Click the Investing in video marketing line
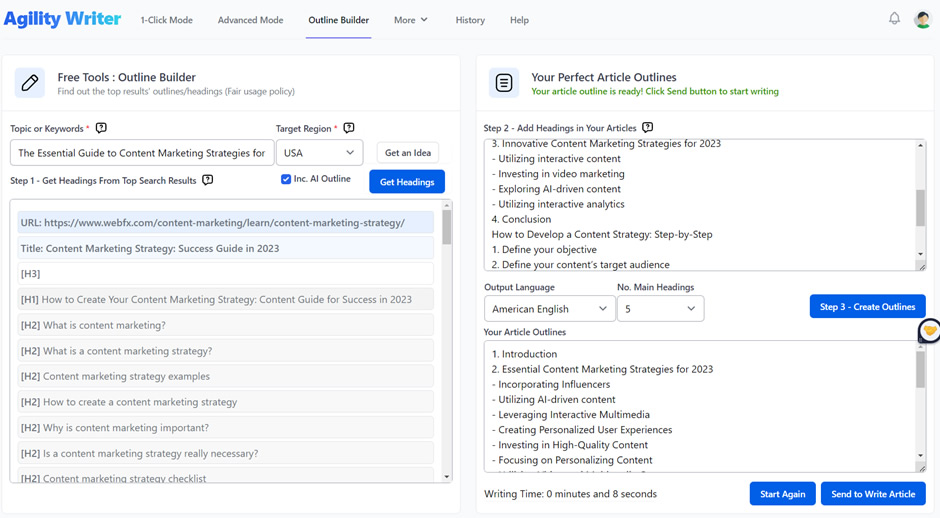 click(558, 174)
